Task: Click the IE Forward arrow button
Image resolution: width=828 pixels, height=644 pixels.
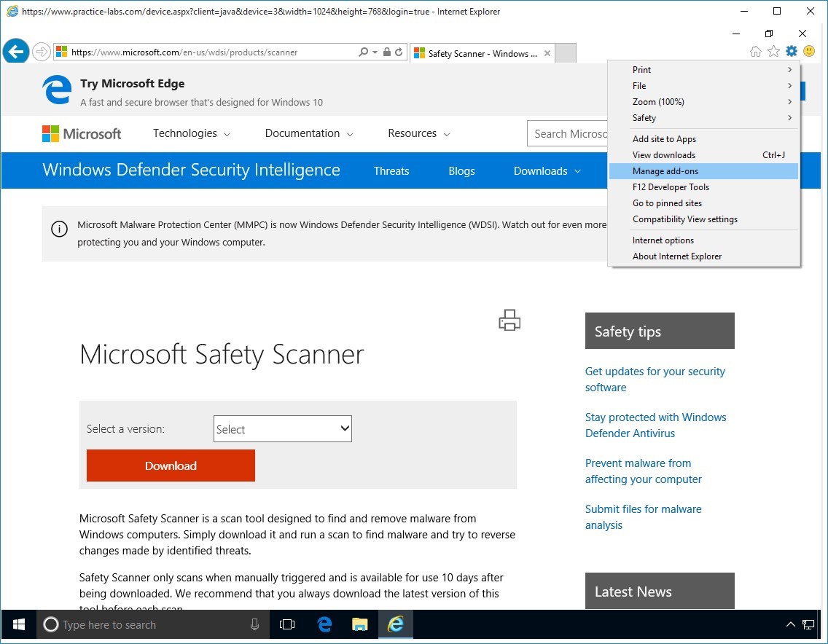Action: click(x=42, y=52)
